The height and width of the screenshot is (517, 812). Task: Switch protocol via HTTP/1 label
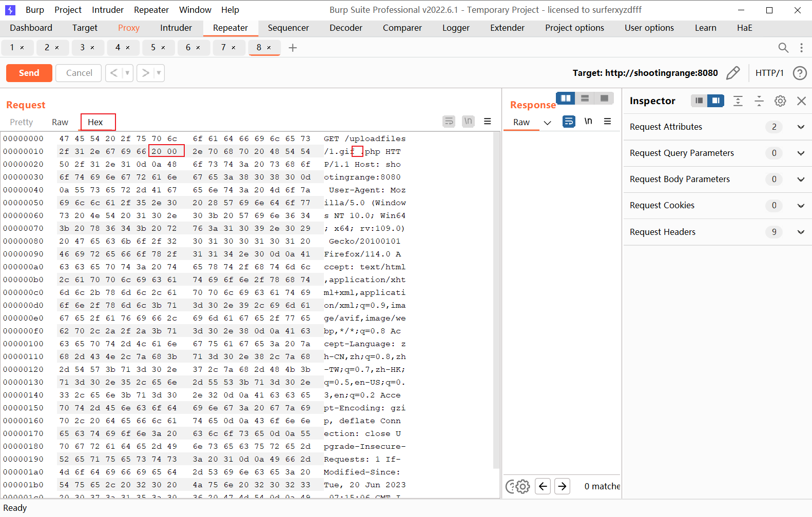769,73
